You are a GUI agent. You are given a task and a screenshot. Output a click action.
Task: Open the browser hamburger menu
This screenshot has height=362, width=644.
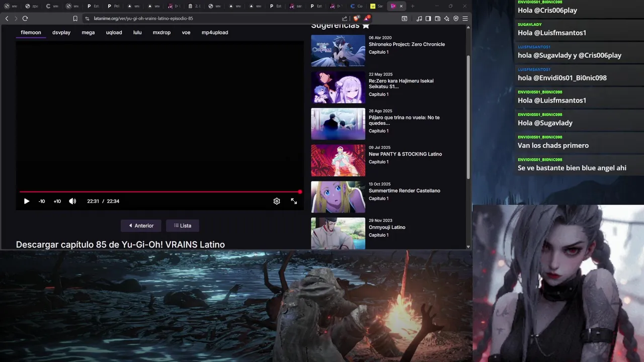coord(465,18)
